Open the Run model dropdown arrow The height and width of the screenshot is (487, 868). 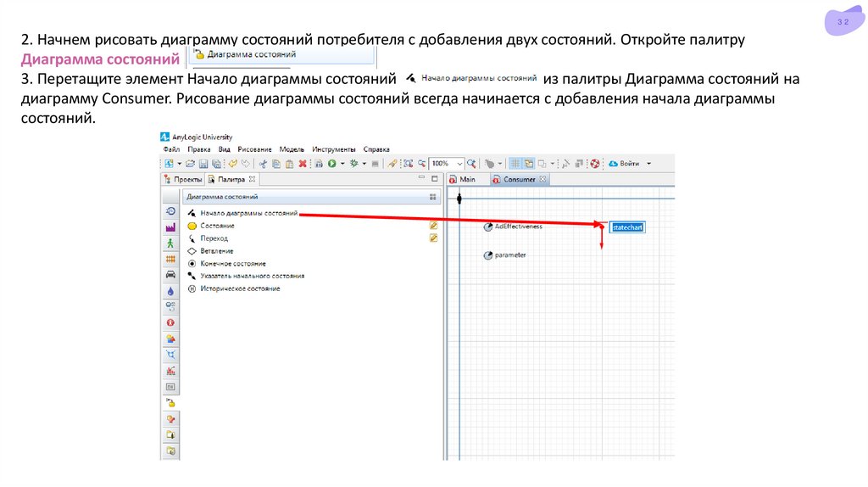tap(342, 164)
